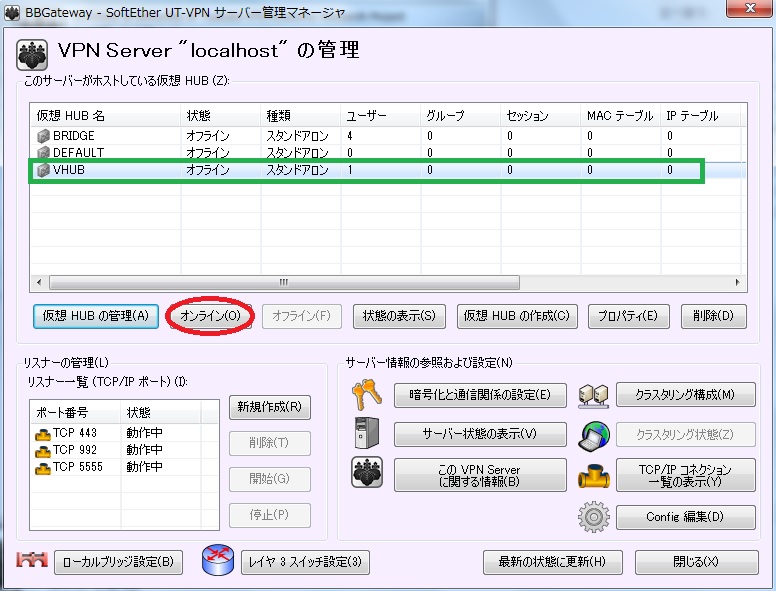776x591 pixels.
Task: Click the VPN Server info crest icon
Action: [x=367, y=472]
